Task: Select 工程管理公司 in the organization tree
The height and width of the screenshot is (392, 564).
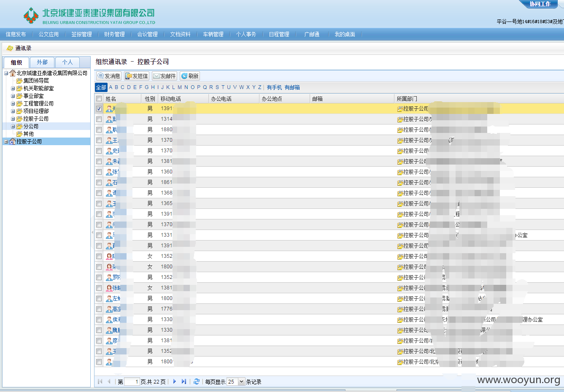Action: click(38, 103)
